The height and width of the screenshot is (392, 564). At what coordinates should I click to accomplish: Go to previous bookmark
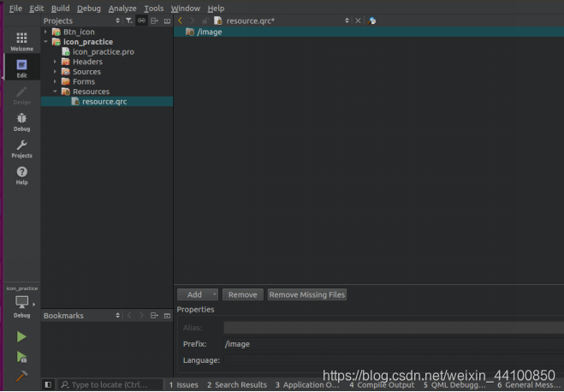point(129,316)
